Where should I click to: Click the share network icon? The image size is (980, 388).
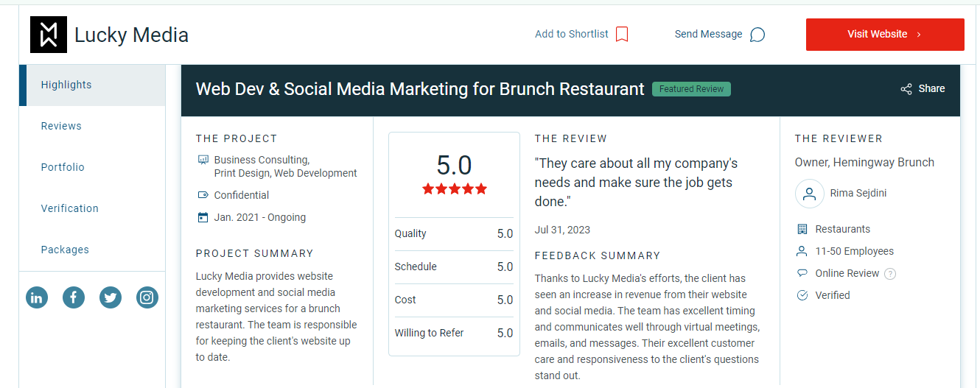pyautogui.click(x=906, y=89)
